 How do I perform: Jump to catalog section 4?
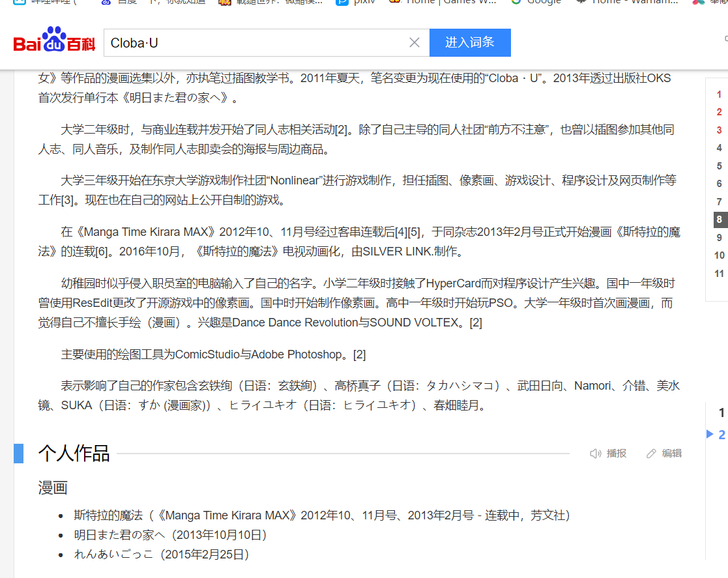click(719, 148)
